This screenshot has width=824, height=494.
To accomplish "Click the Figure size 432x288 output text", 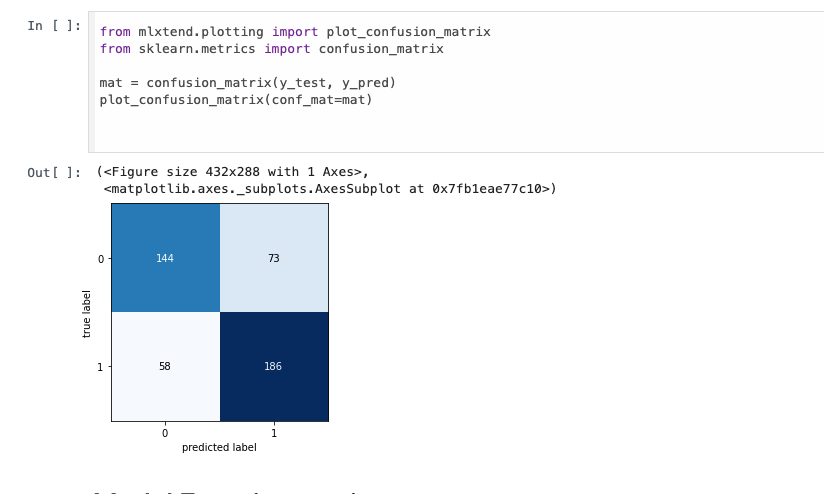I will tap(233, 172).
